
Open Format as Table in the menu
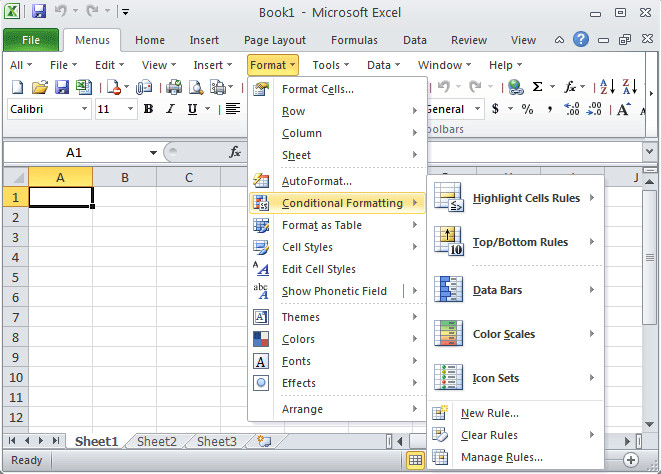(338, 225)
